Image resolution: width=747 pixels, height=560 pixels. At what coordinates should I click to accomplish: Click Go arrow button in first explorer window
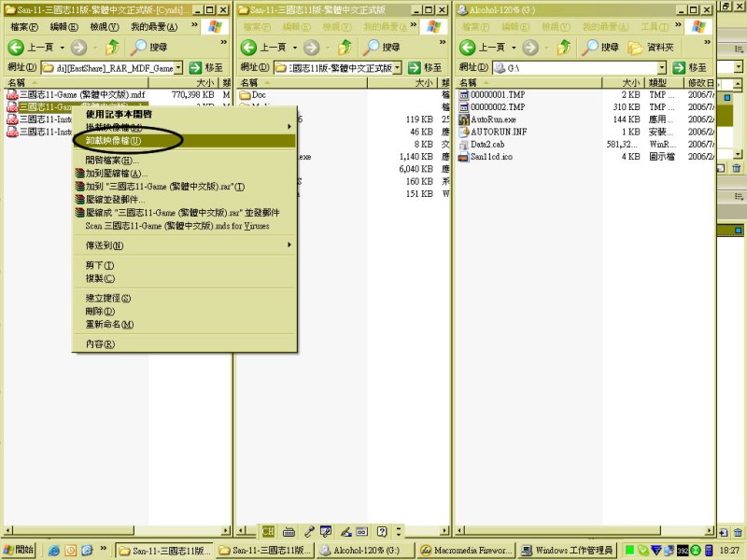tap(195, 67)
